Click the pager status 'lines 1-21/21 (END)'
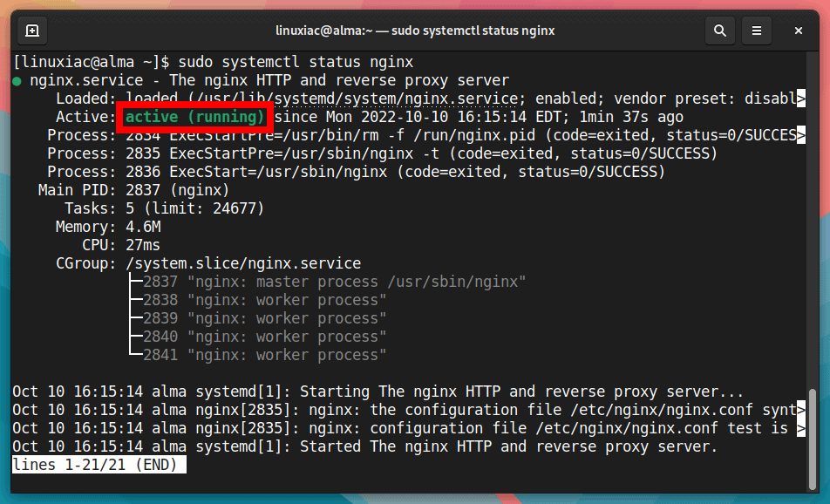This screenshot has height=504, width=830. click(99, 465)
